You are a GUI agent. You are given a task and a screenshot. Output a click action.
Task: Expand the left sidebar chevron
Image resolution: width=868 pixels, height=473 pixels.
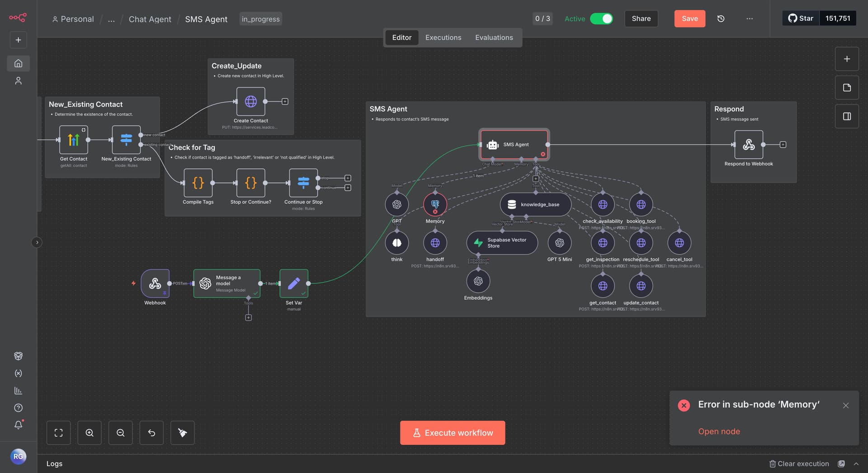[37, 242]
